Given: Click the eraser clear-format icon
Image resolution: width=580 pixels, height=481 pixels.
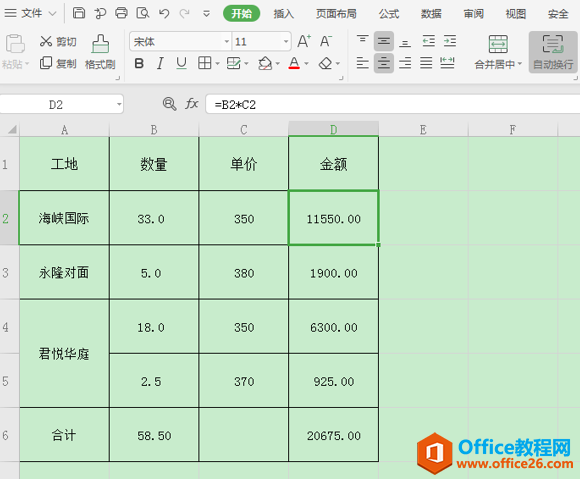Looking at the screenshot, I should pyautogui.click(x=326, y=63).
